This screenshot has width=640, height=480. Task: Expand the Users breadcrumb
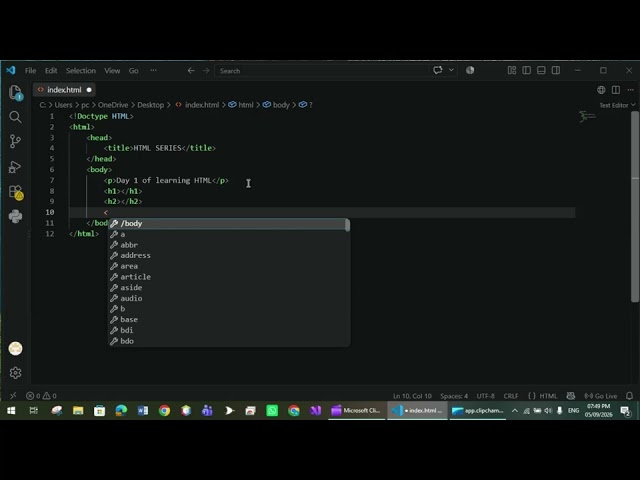coord(63,105)
